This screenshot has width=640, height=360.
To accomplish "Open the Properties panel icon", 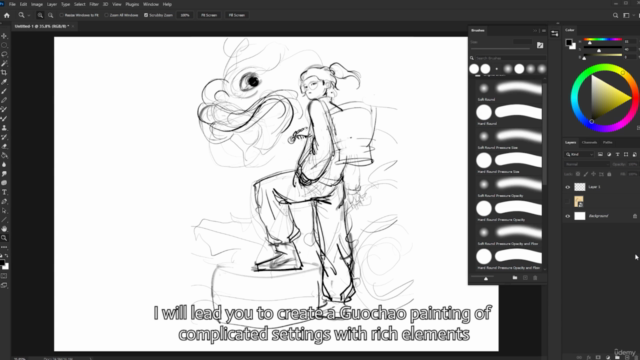I will click(554, 33).
